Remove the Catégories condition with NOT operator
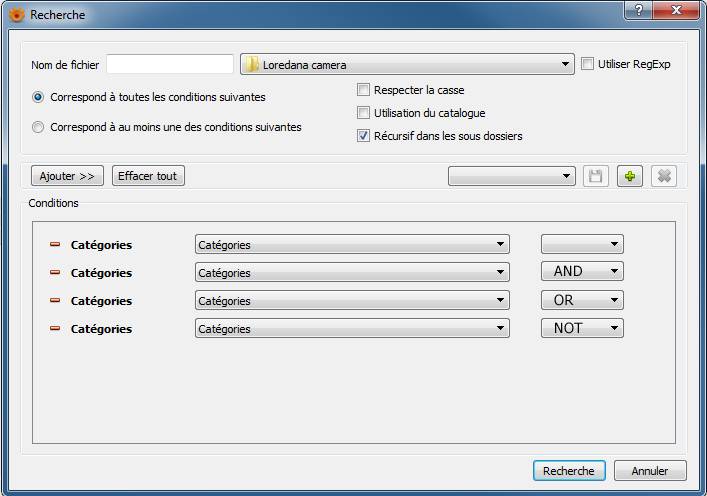The height and width of the screenshot is (496, 707). click(55, 329)
